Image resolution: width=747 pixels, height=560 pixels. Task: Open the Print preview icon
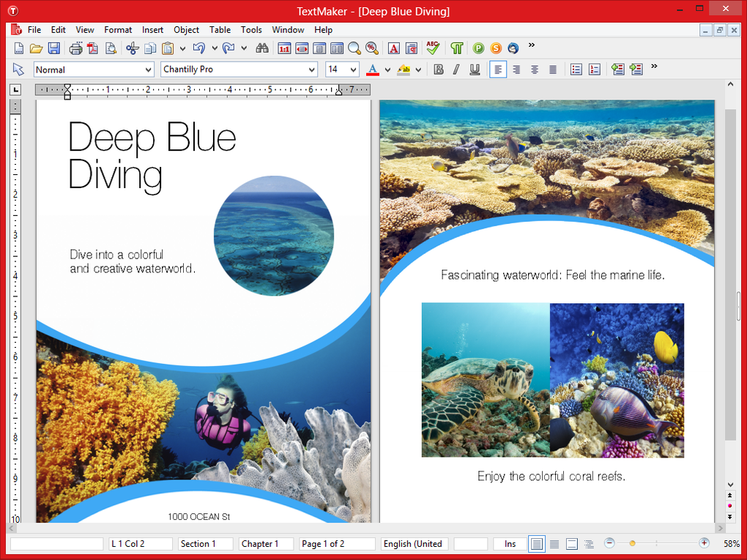click(x=111, y=48)
